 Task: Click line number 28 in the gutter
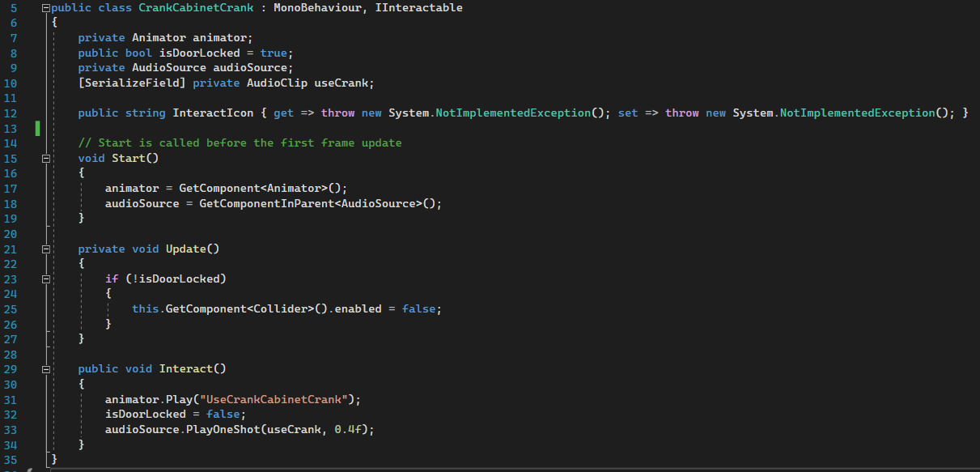pyautogui.click(x=11, y=355)
